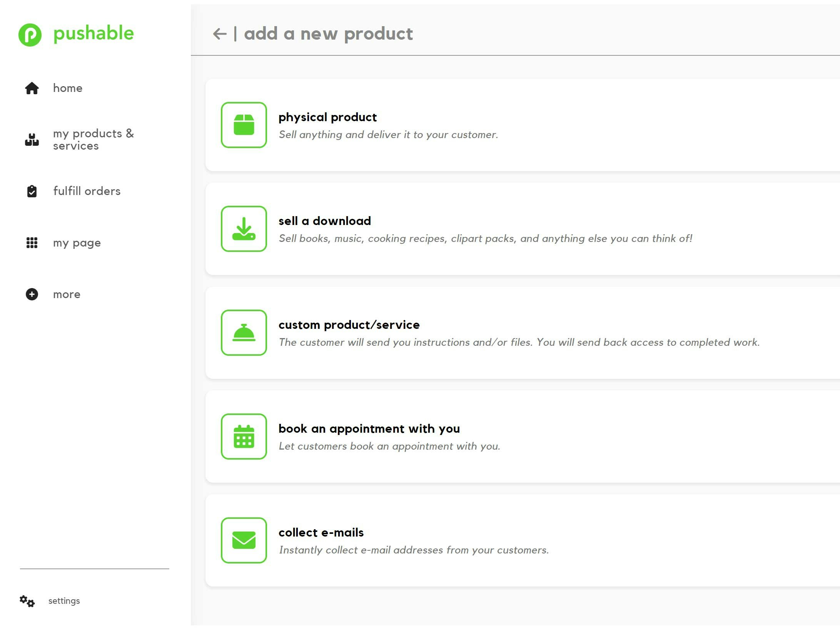Open the home icon in sidebar
840x630 pixels.
click(32, 88)
